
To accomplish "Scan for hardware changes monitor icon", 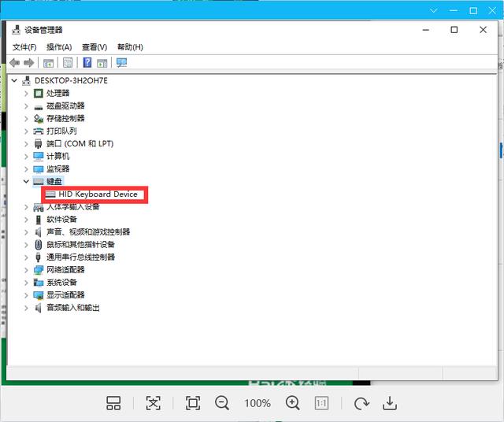I will click(121, 62).
